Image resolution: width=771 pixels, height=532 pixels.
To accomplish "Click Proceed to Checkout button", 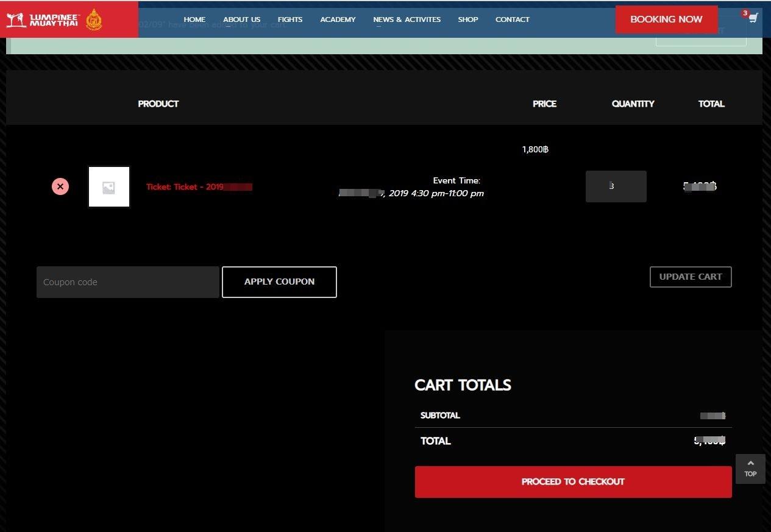I will (573, 482).
